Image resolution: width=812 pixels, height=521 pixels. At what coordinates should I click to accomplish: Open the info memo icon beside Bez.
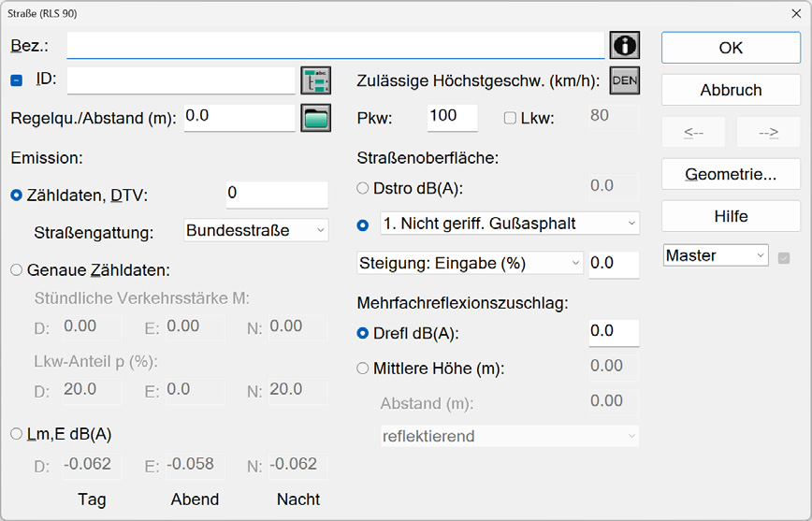(x=625, y=45)
